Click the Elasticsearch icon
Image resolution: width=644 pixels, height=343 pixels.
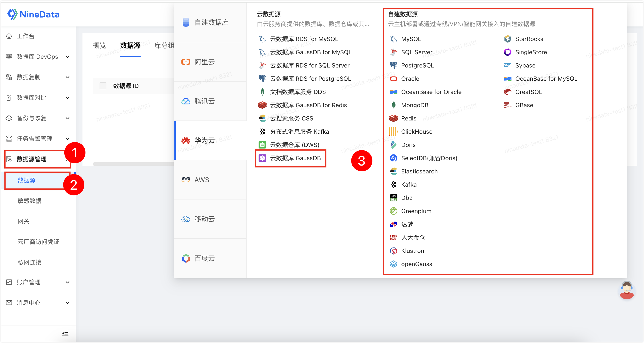click(394, 171)
